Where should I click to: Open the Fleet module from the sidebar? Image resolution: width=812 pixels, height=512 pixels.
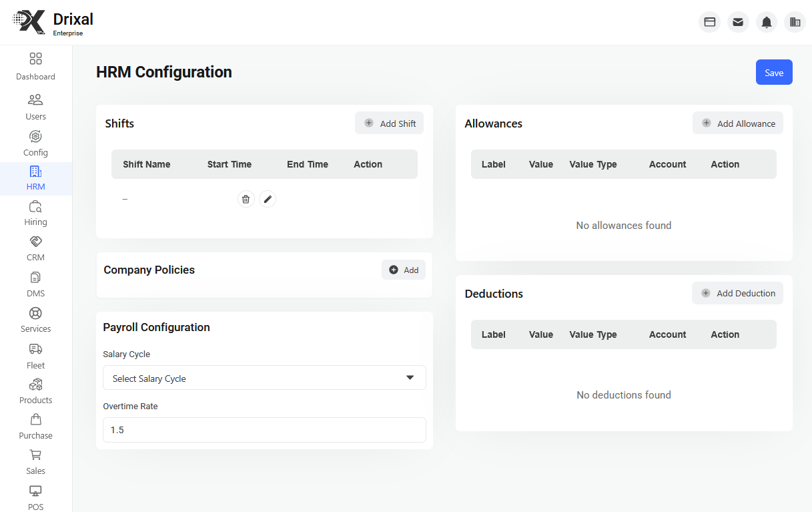click(x=35, y=355)
